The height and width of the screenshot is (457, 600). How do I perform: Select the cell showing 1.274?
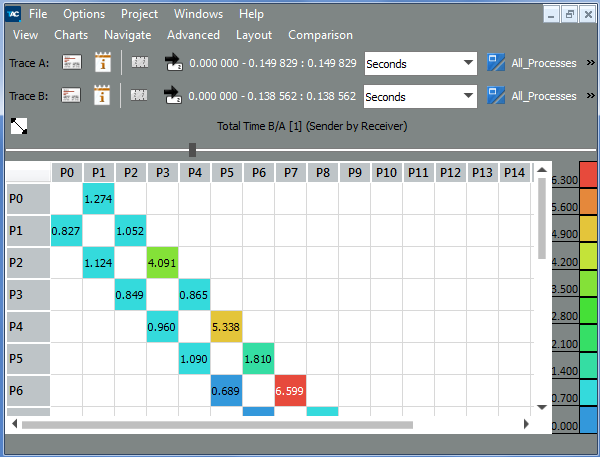[x=98, y=199]
